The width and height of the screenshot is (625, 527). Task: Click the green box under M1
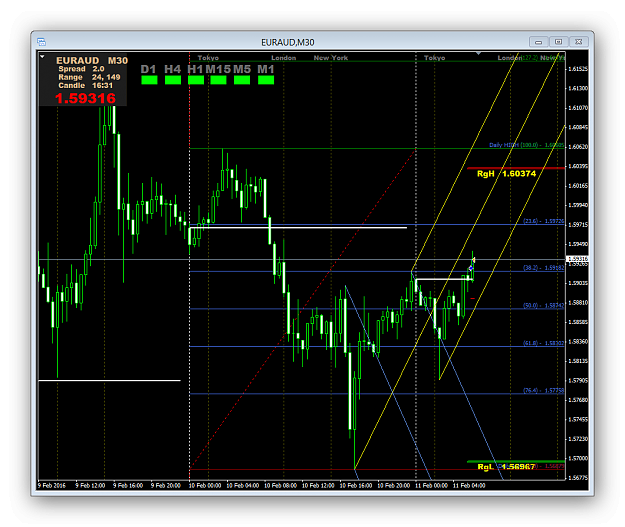point(266,80)
